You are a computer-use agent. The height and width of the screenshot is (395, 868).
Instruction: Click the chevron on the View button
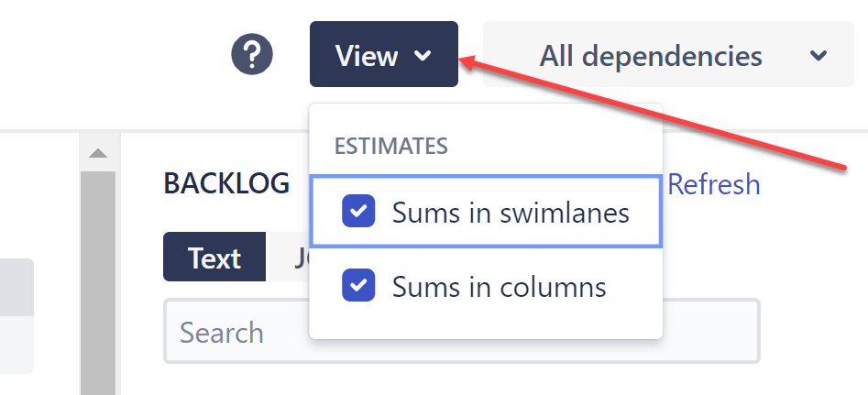pyautogui.click(x=423, y=56)
